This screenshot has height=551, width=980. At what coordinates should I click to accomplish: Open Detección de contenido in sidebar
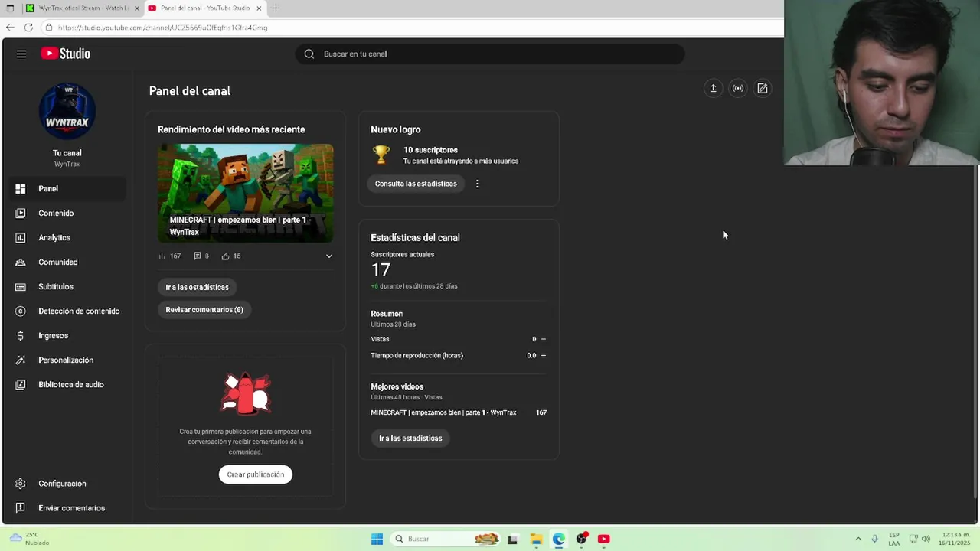(x=67, y=311)
